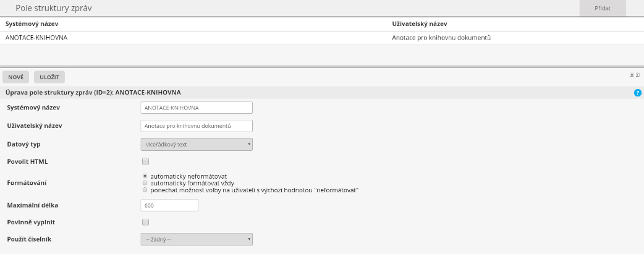
Task: Expand the Použít číselník dropdown
Action: 197,239
